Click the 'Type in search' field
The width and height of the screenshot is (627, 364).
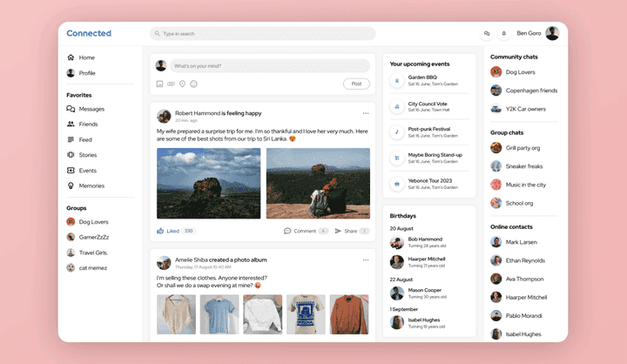click(x=262, y=34)
